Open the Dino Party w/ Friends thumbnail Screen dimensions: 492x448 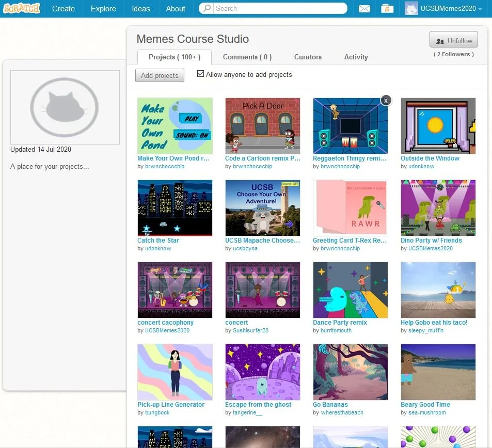pyautogui.click(x=438, y=208)
